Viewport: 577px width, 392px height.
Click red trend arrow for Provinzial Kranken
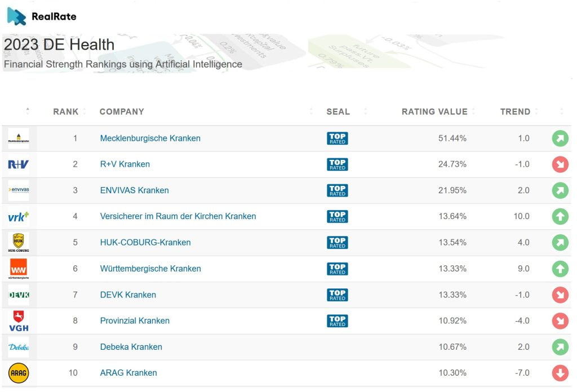(x=560, y=320)
